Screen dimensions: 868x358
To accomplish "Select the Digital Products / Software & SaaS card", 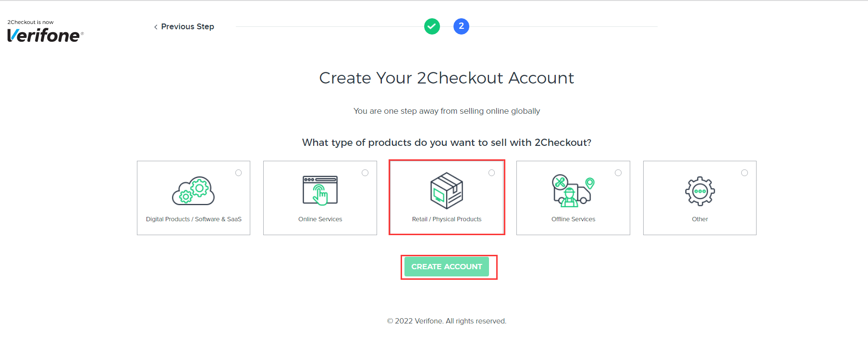I will [193, 198].
